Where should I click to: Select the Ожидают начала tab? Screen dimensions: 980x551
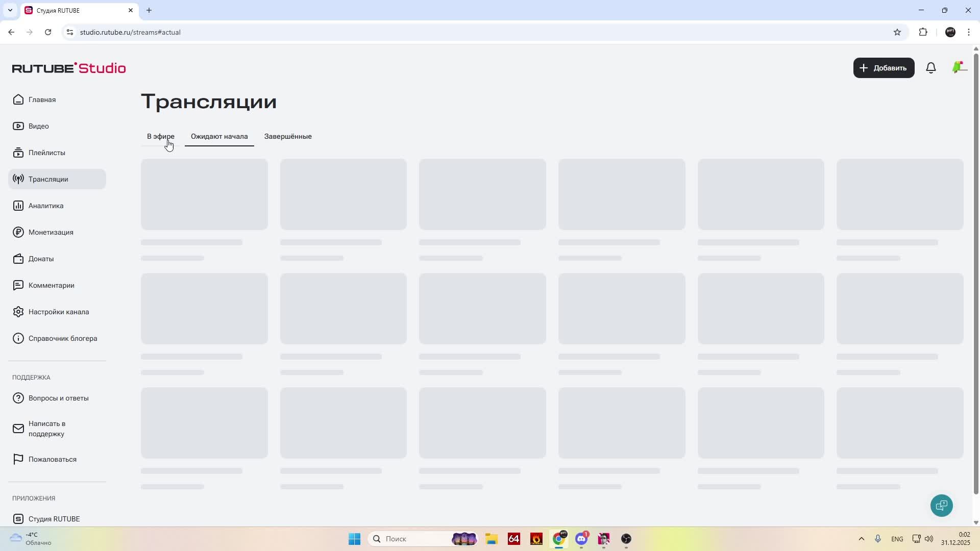coord(219,136)
